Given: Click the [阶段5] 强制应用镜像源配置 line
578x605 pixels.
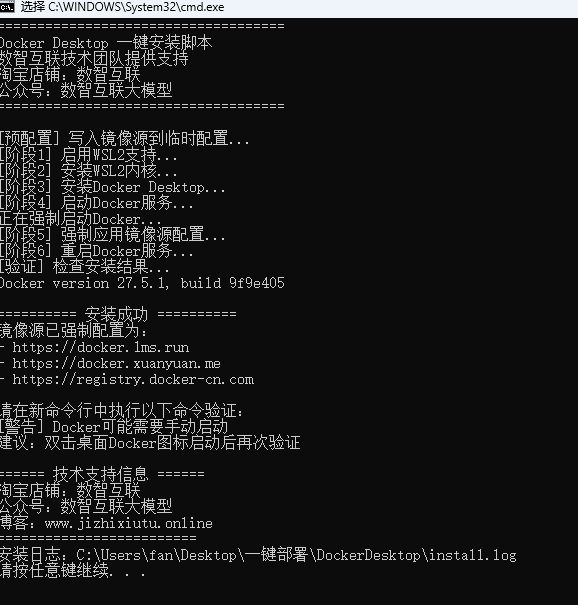Looking at the screenshot, I should [112, 235].
